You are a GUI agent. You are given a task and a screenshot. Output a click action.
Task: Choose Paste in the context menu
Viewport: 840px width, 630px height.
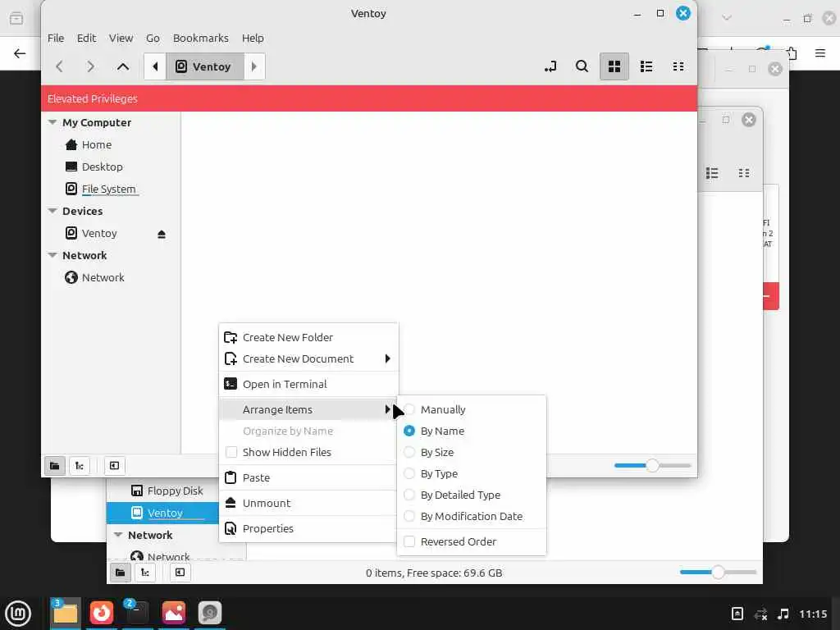[x=308, y=477]
